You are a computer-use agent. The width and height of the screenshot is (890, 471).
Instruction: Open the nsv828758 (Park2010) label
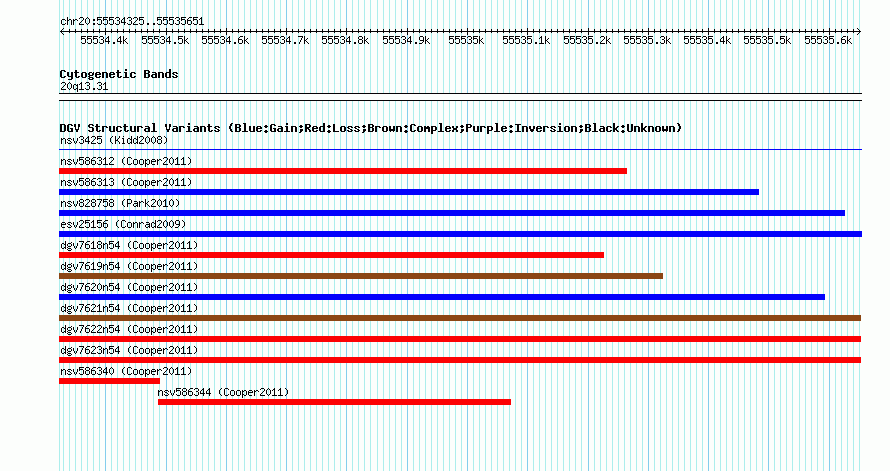[x=120, y=203]
